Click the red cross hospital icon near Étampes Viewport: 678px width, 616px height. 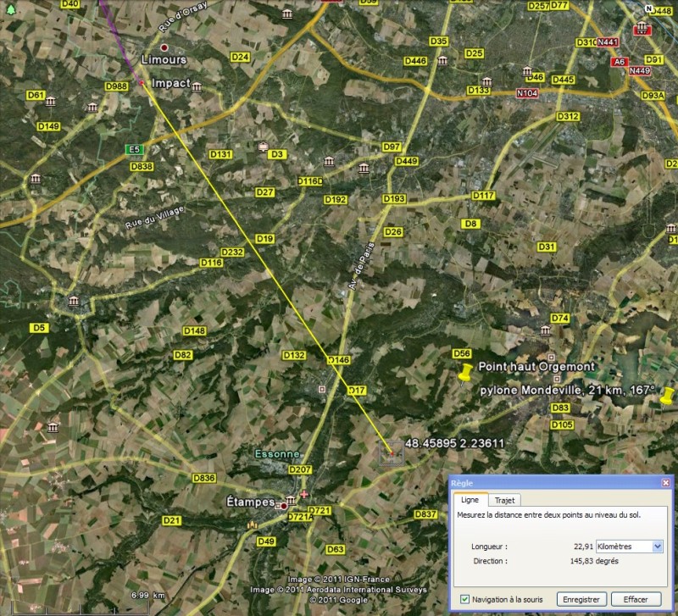coord(304,494)
